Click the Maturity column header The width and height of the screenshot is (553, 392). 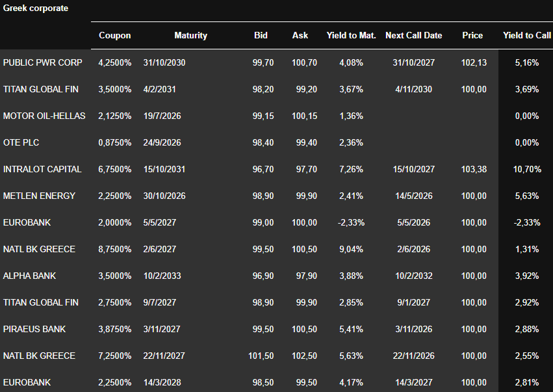[x=190, y=35]
